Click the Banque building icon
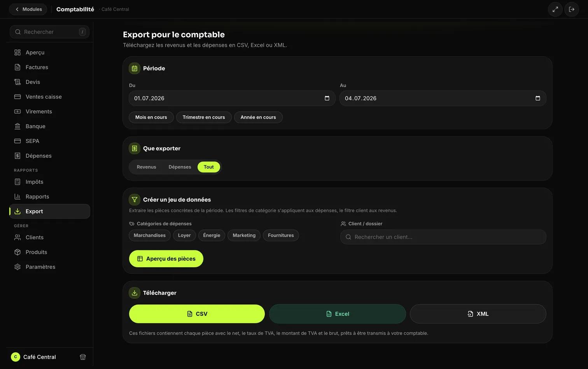The image size is (588, 369). coord(17,126)
